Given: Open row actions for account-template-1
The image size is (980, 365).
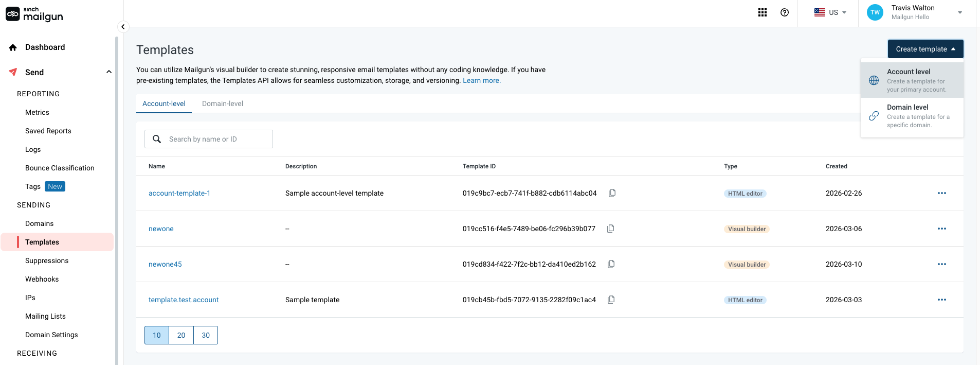Looking at the screenshot, I should pos(941,193).
